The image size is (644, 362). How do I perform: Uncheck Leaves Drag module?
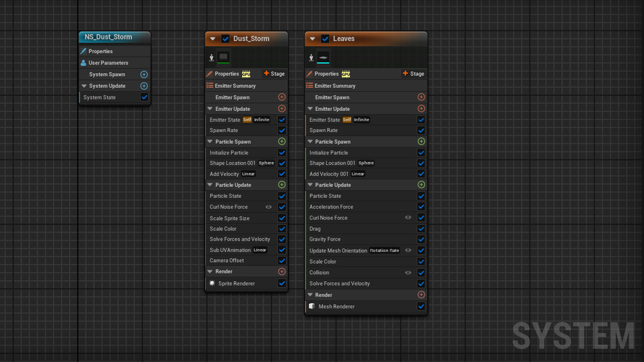[421, 228]
